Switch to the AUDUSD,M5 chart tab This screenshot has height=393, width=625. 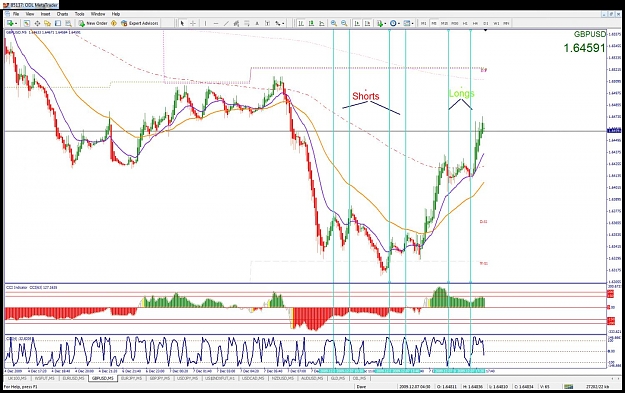tap(312, 378)
